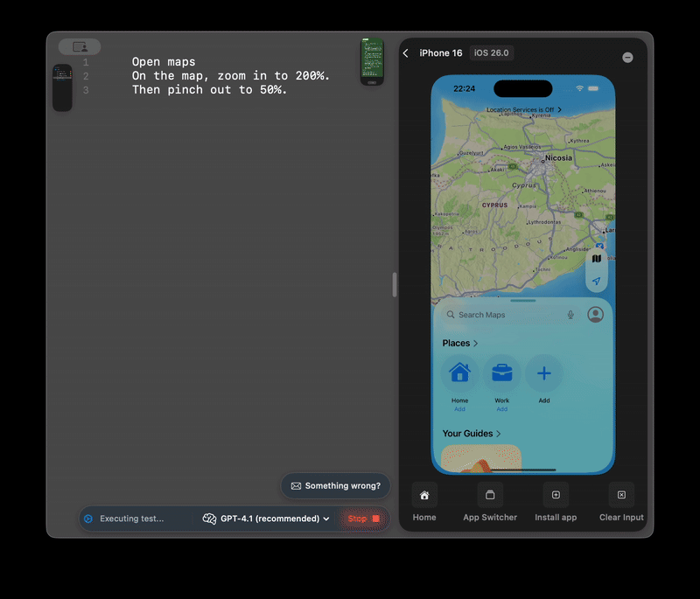Click the sheet grabber handle above Search Maps
The width and height of the screenshot is (700, 599).
[522, 301]
